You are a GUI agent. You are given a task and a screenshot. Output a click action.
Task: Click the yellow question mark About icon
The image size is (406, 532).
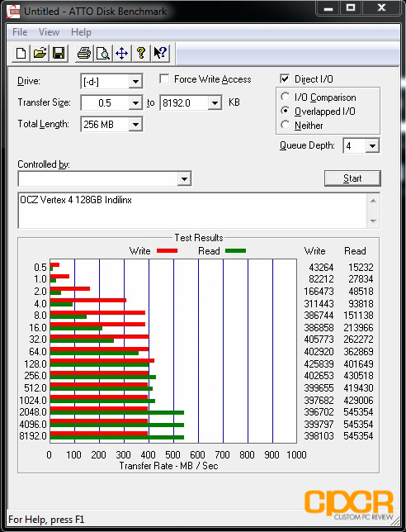click(x=140, y=53)
